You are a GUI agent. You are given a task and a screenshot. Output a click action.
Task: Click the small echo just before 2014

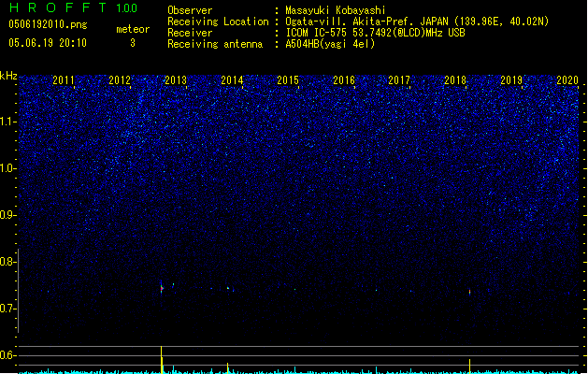[x=227, y=288]
